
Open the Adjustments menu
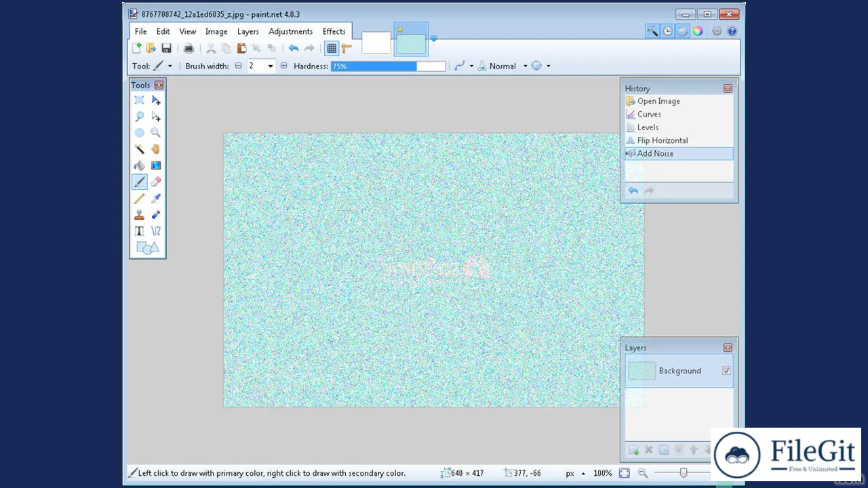coord(291,31)
